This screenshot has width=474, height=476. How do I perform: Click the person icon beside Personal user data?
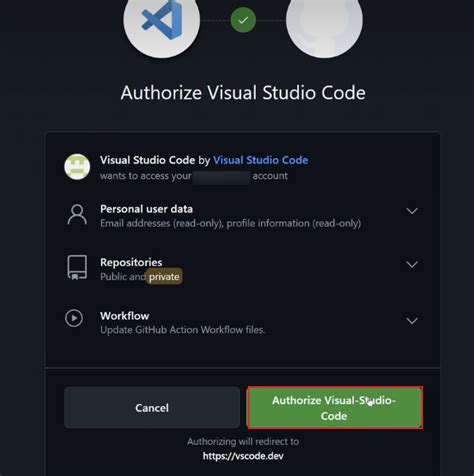[x=77, y=215]
